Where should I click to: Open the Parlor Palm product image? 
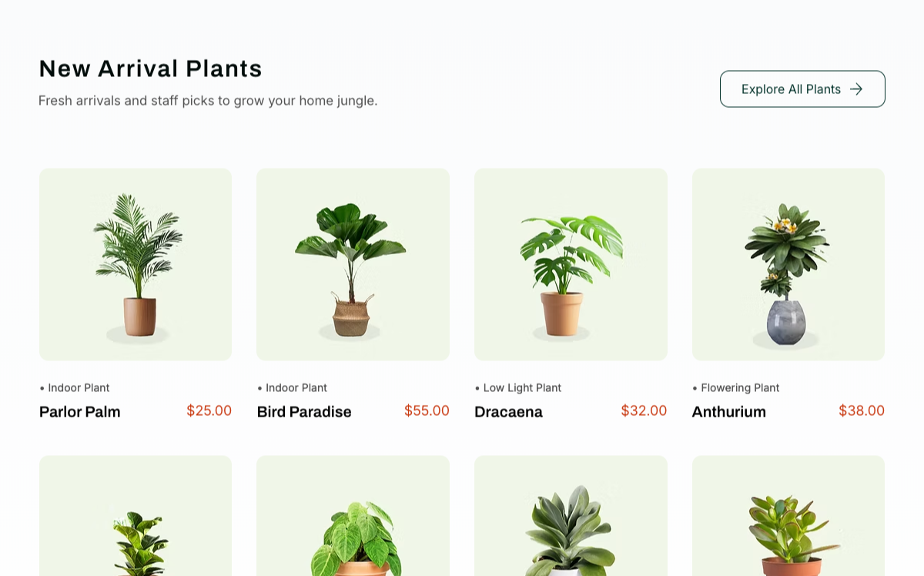click(136, 264)
